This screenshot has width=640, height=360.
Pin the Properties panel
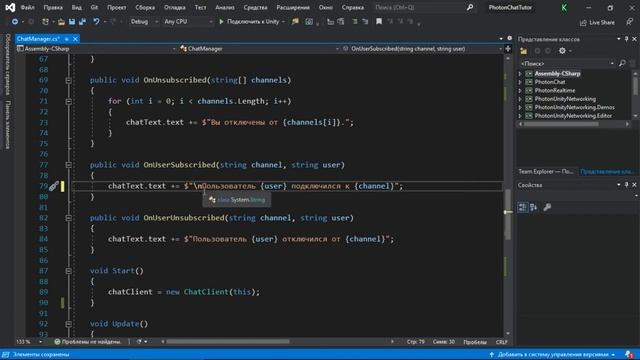coord(627,185)
